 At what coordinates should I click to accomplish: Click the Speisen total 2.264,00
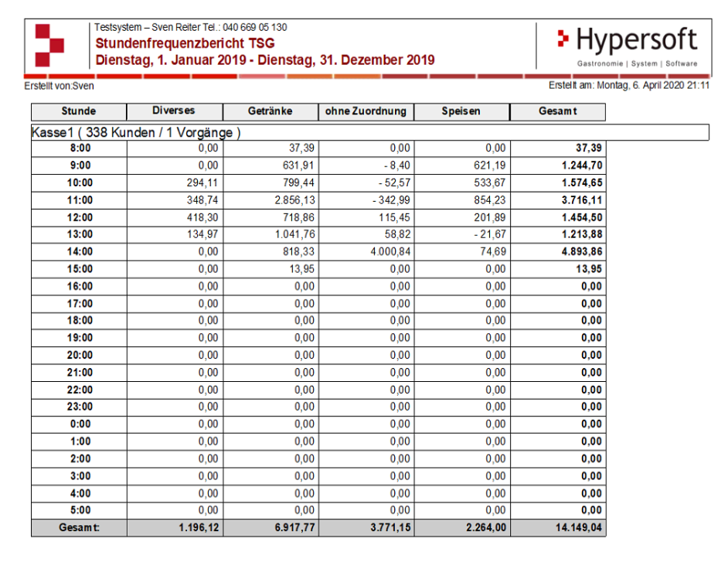tap(486, 528)
